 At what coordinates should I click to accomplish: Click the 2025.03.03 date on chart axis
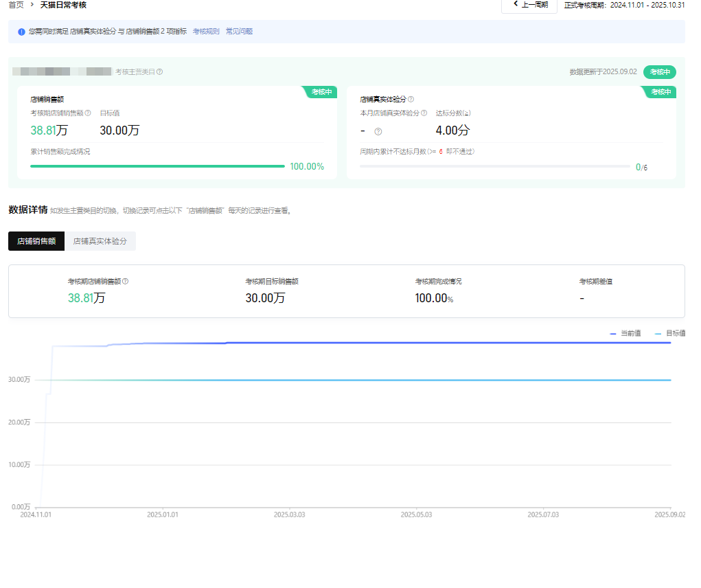[289, 514]
